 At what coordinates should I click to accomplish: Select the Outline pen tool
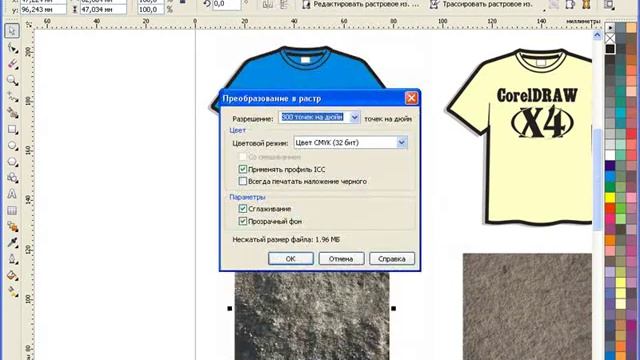point(12,259)
